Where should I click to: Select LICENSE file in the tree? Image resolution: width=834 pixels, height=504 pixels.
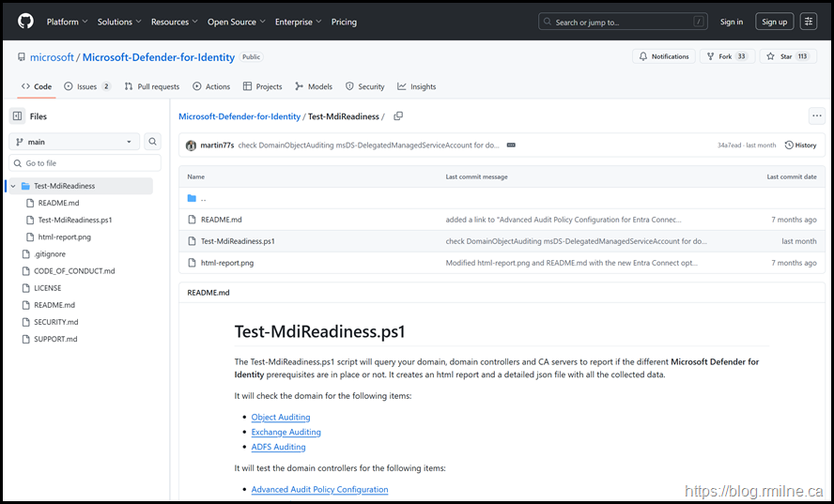point(47,288)
